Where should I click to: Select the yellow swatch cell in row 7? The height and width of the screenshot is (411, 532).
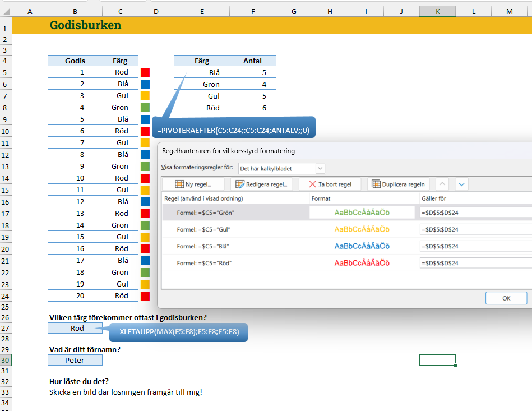pos(145,96)
